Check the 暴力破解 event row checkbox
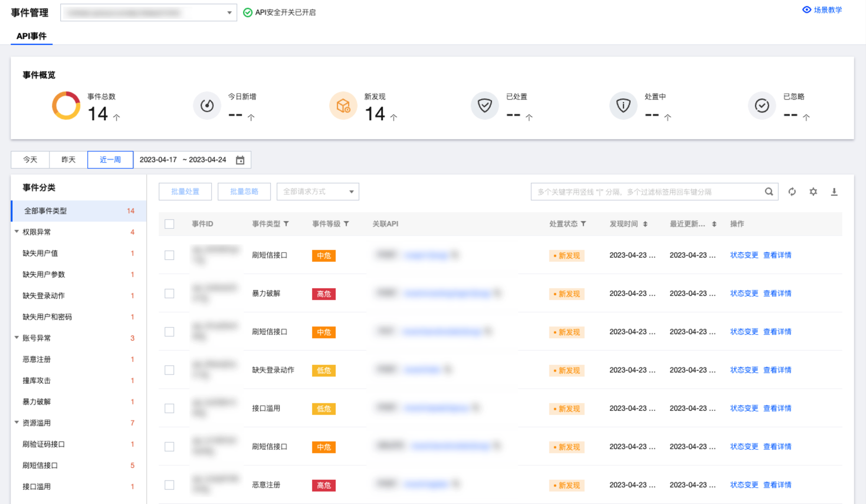This screenshot has height=504, width=866. click(169, 294)
